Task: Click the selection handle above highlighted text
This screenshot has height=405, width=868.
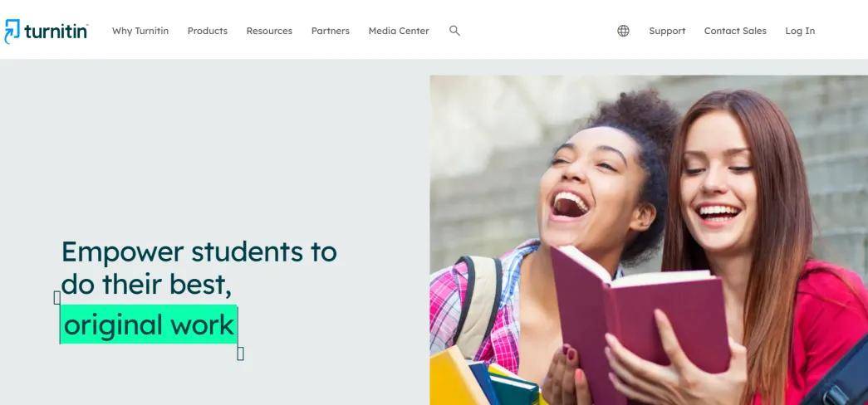Action: click(x=57, y=298)
